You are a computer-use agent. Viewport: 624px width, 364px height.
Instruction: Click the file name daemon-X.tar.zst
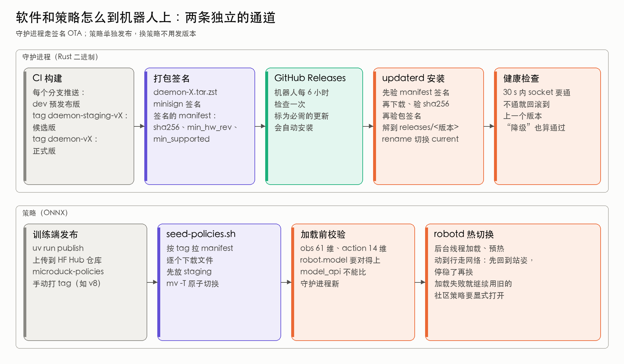click(185, 92)
